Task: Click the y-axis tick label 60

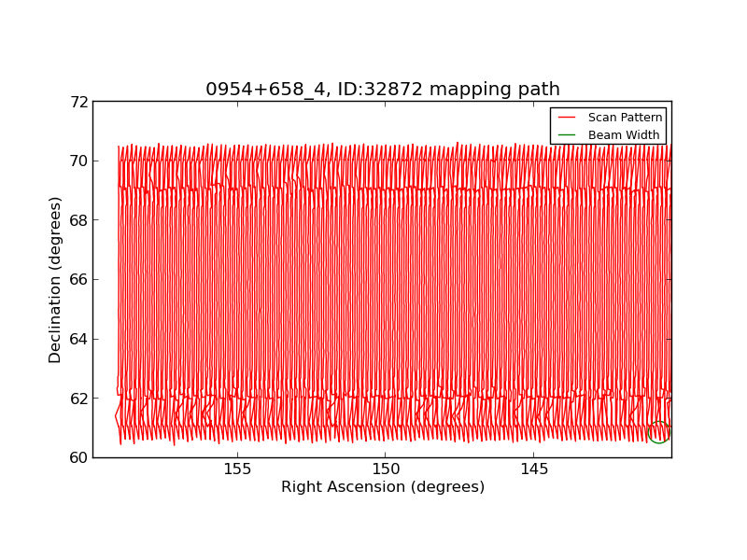Action: pyautogui.click(x=79, y=457)
